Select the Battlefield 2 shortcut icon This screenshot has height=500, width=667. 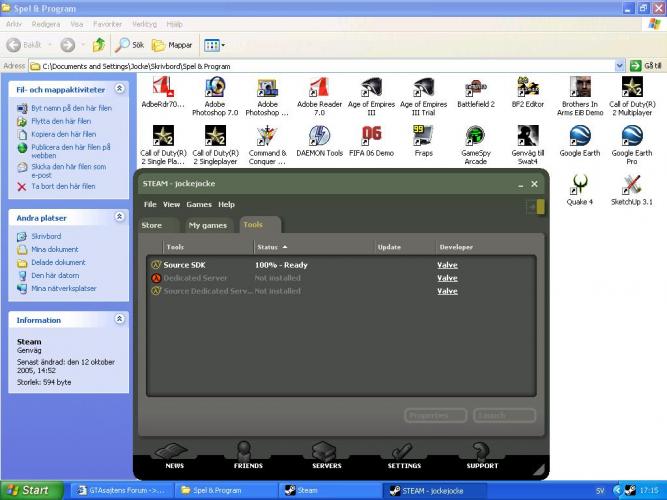point(476,88)
